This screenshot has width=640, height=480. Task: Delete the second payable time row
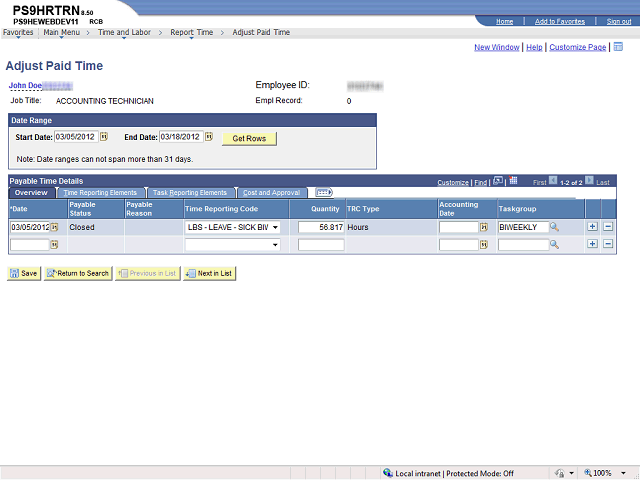(x=608, y=244)
